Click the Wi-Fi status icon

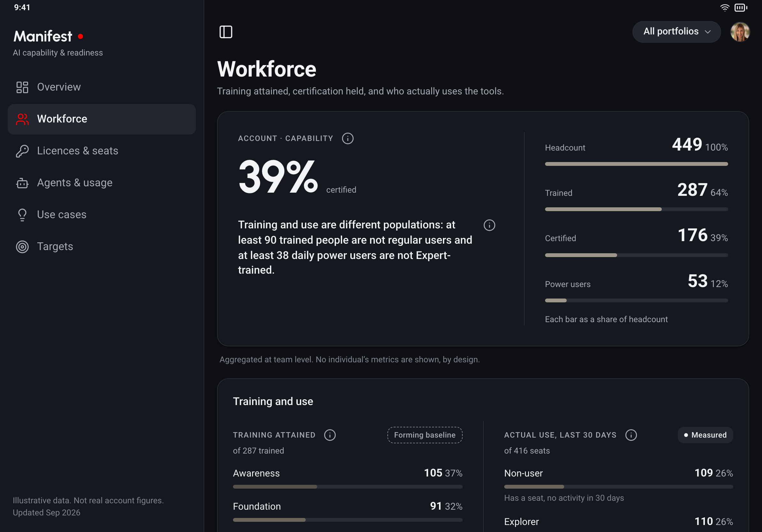(724, 8)
